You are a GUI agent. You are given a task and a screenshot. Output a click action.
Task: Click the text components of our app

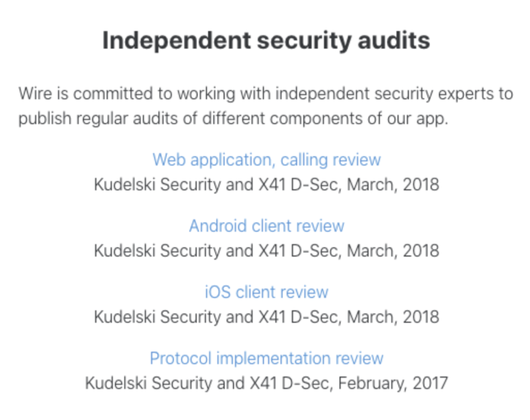tap(359, 119)
